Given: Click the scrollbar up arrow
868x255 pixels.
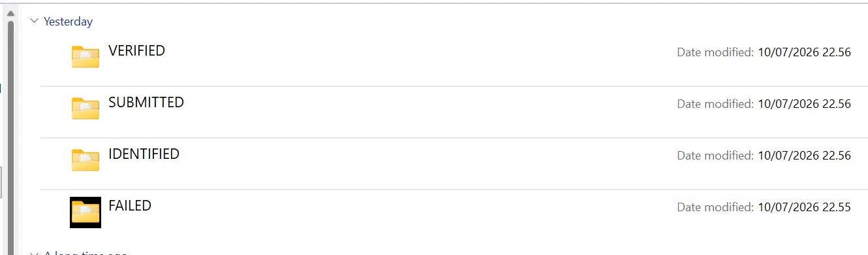Looking at the screenshot, I should coord(10,12).
